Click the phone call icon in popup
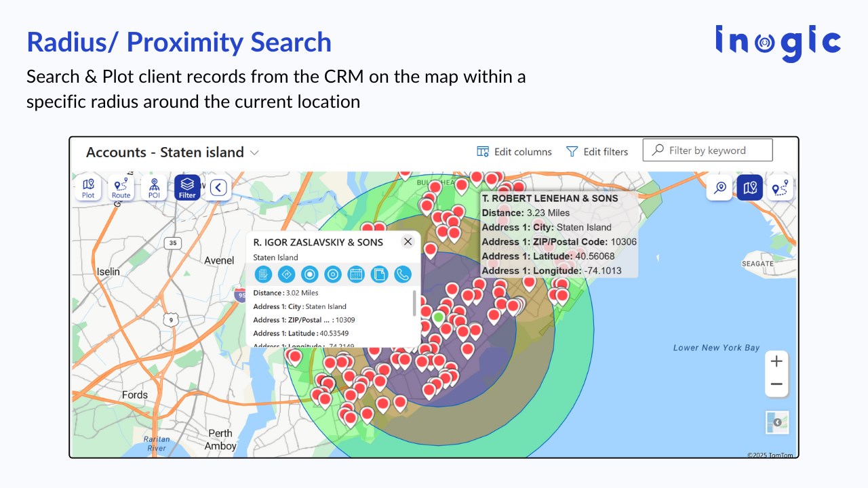This screenshot has height=488, width=868. pyautogui.click(x=403, y=274)
